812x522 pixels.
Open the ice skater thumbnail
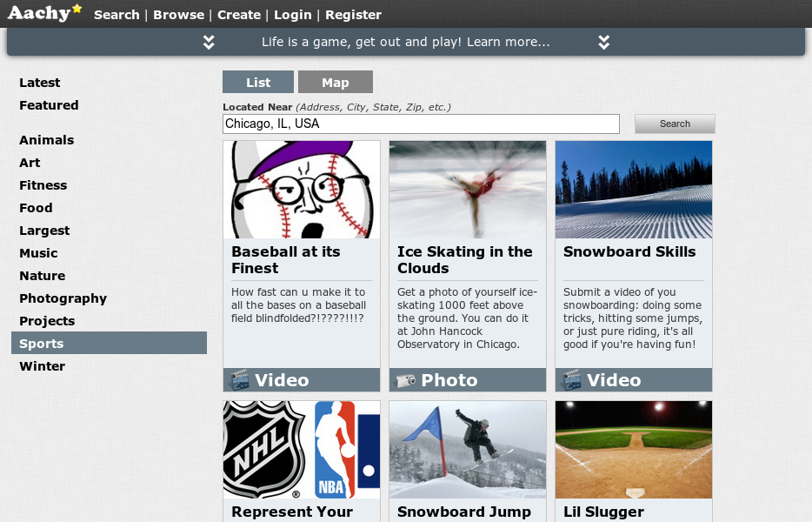pos(468,190)
